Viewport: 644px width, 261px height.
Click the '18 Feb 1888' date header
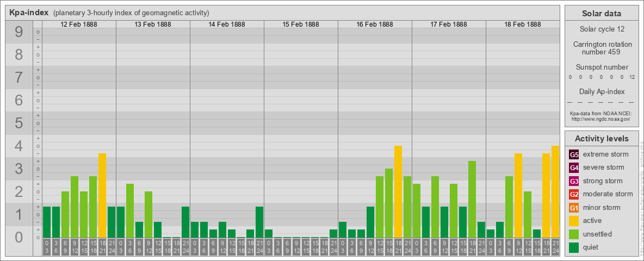tap(522, 24)
